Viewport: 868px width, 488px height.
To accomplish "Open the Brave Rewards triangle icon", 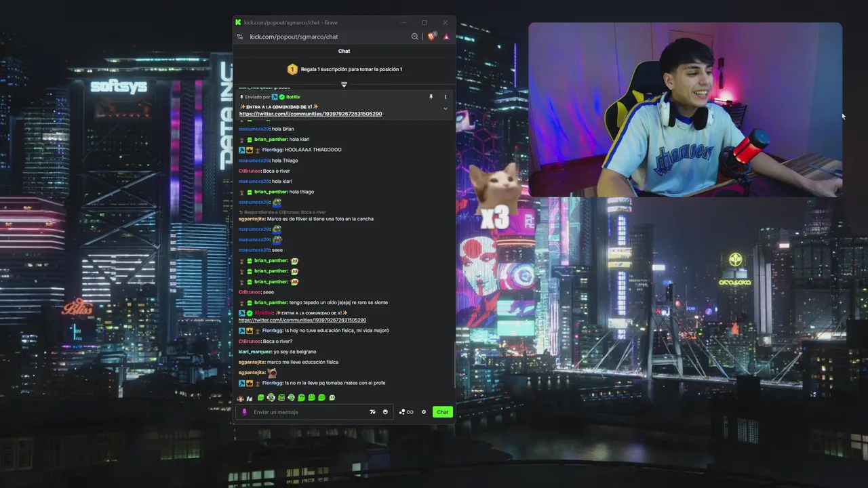I will click(x=446, y=37).
